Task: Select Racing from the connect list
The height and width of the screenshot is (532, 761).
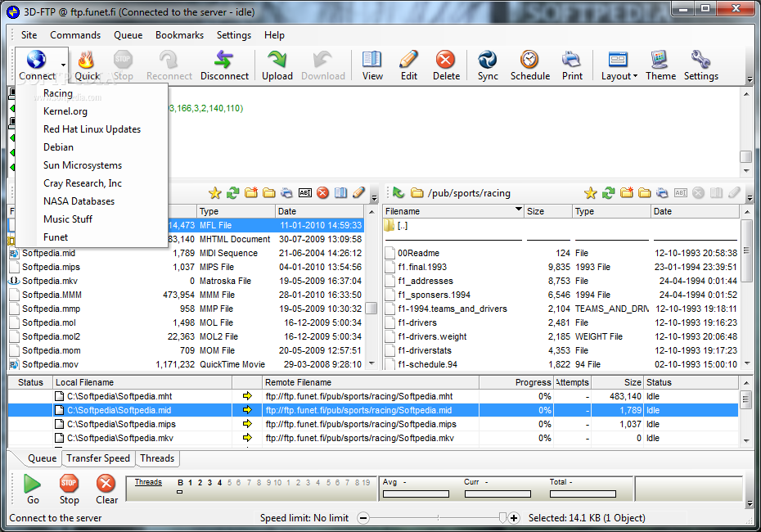Action: pos(92,93)
